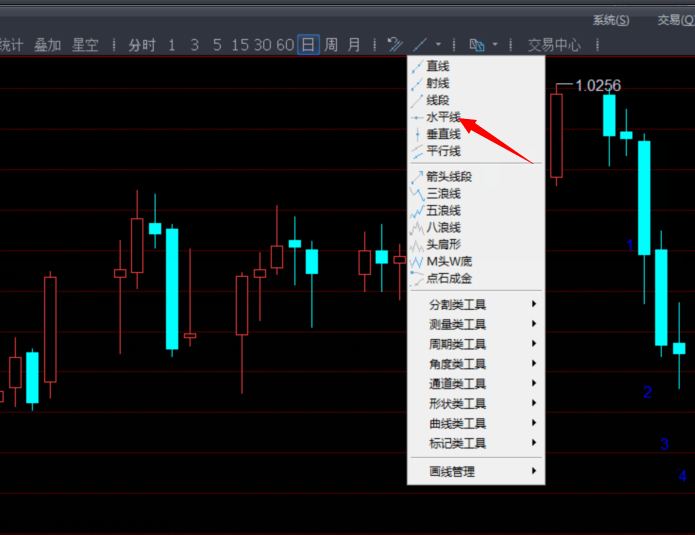This screenshot has height=535, width=695.
Task: Switch chart to 分时 intraday view
Action: 143,45
